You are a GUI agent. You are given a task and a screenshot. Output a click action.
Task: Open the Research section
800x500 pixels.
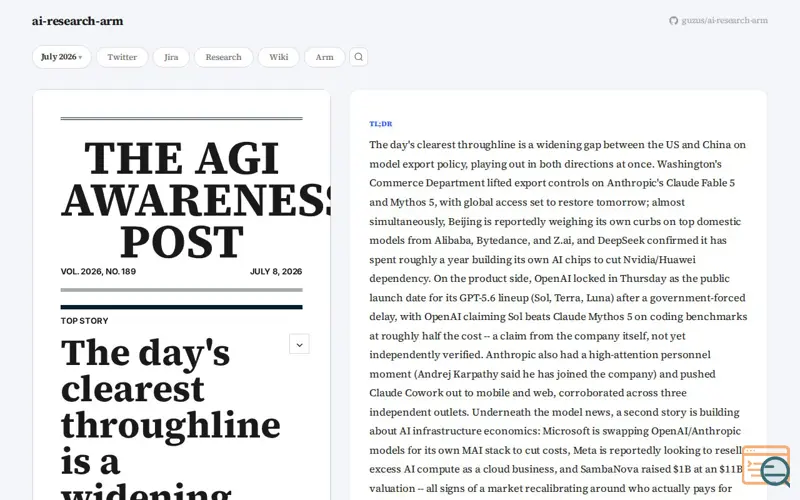(223, 57)
